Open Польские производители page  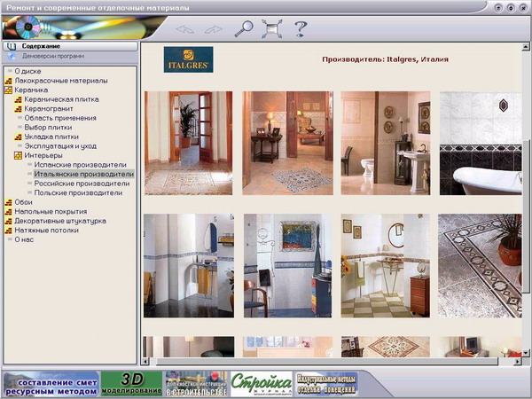(78, 192)
